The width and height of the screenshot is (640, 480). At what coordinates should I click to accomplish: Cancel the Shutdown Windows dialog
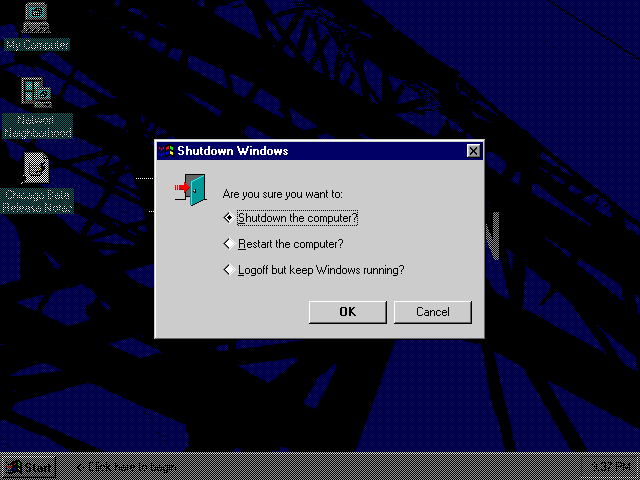433,312
